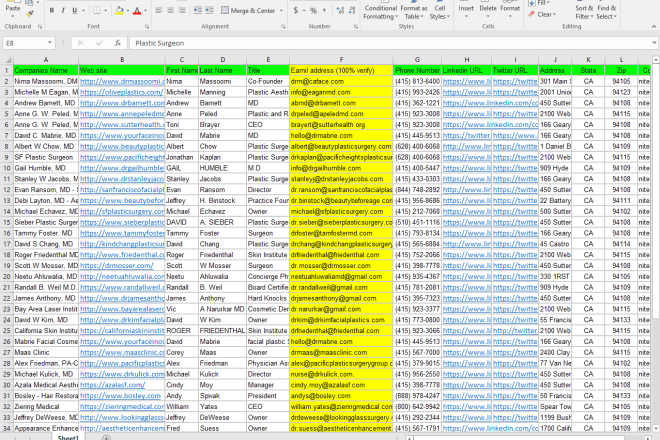Open Alignment dialog launcher
Screen dimensions: 660x440
(x=283, y=27)
